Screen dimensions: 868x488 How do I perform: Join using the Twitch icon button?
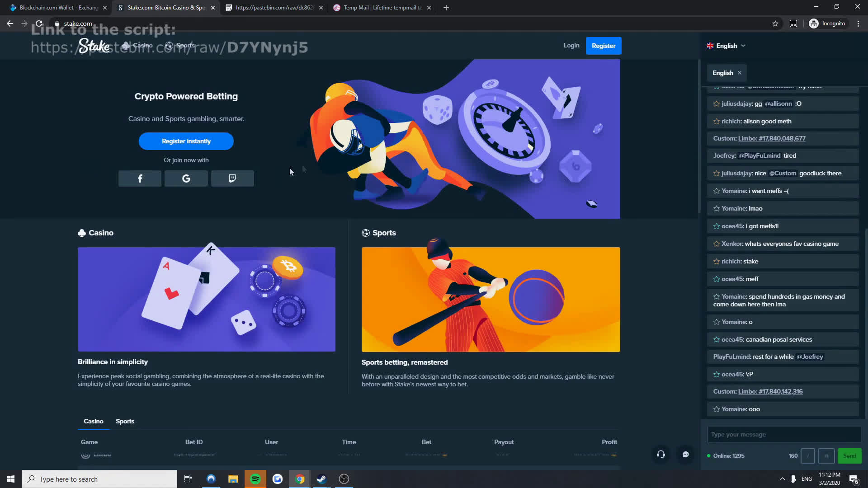[x=232, y=178]
